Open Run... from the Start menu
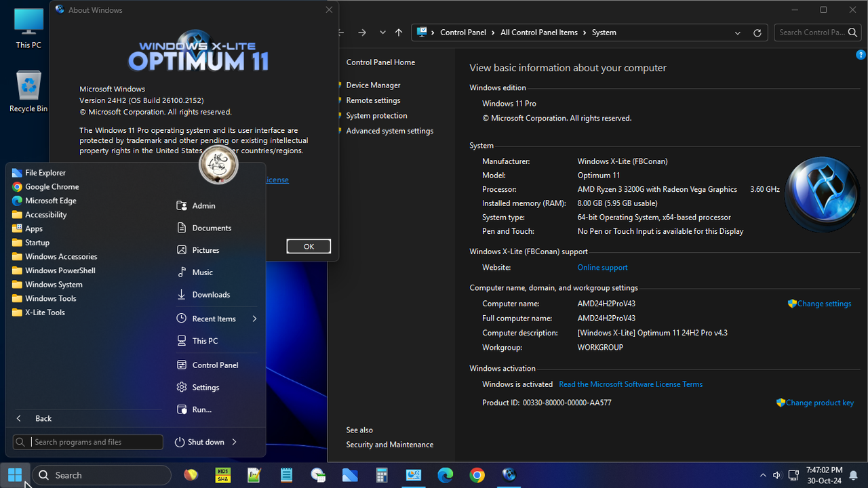 click(x=202, y=409)
